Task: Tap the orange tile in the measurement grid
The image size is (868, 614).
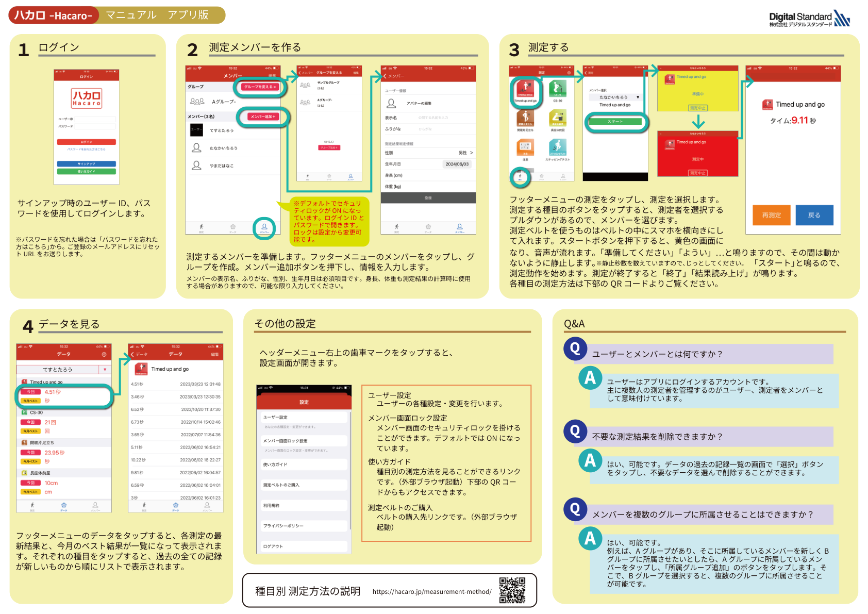Action: tap(525, 147)
